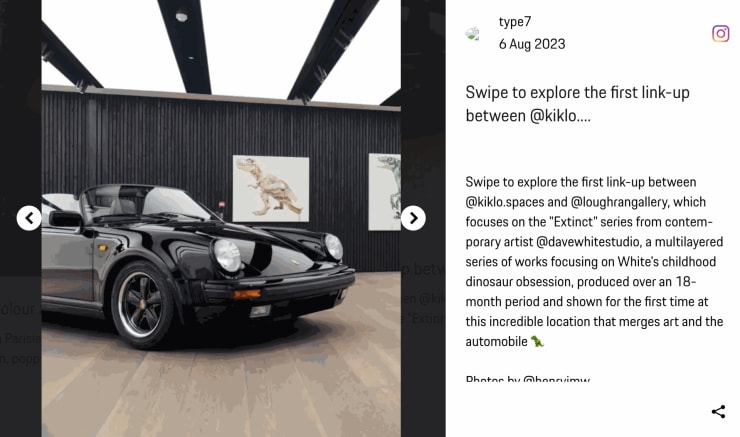This screenshot has width=740, height=437.
Task: Click the dimmed backdrop left of photo
Action: pyautogui.click(x=20, y=118)
